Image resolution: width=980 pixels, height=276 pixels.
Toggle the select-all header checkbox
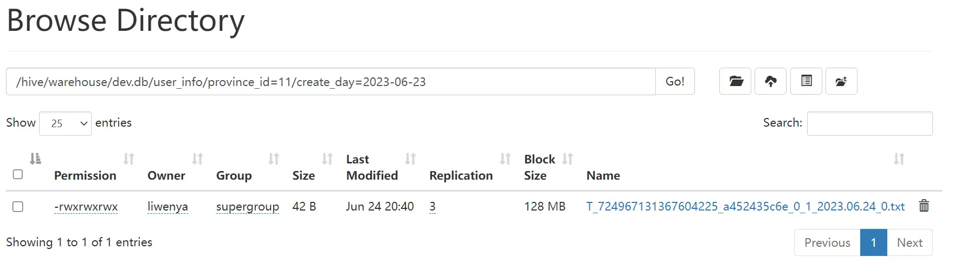tap(18, 174)
